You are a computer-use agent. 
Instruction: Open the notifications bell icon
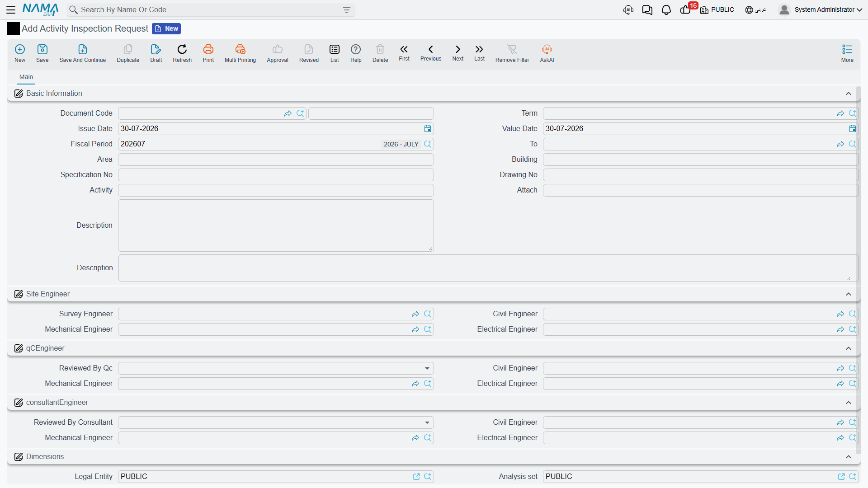(x=666, y=10)
